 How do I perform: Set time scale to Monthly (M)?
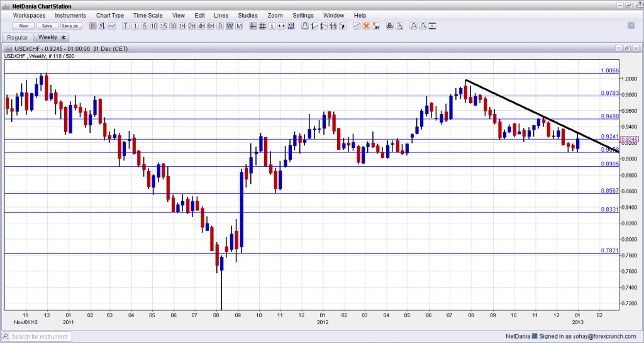[239, 26]
